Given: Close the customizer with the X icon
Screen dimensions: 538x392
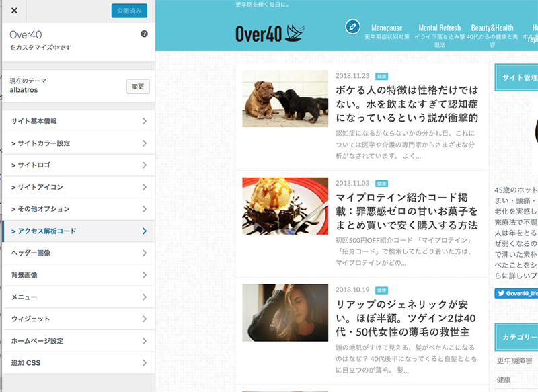Looking at the screenshot, I should (x=14, y=11).
